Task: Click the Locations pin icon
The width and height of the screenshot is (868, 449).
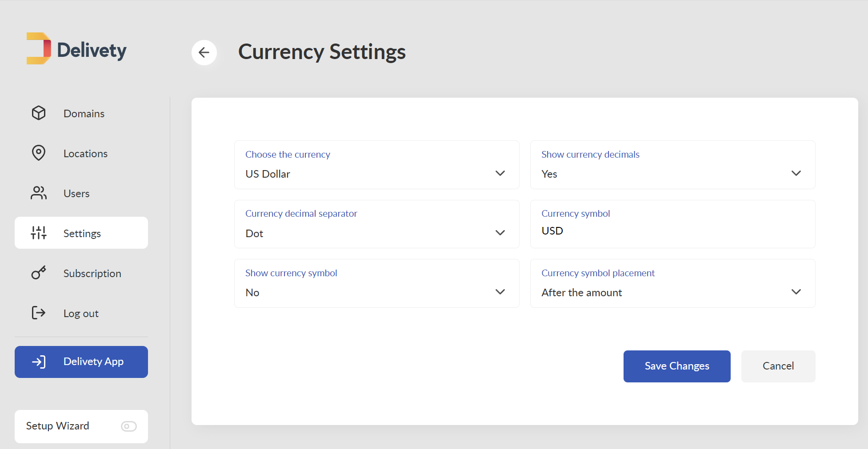Action: 39,153
